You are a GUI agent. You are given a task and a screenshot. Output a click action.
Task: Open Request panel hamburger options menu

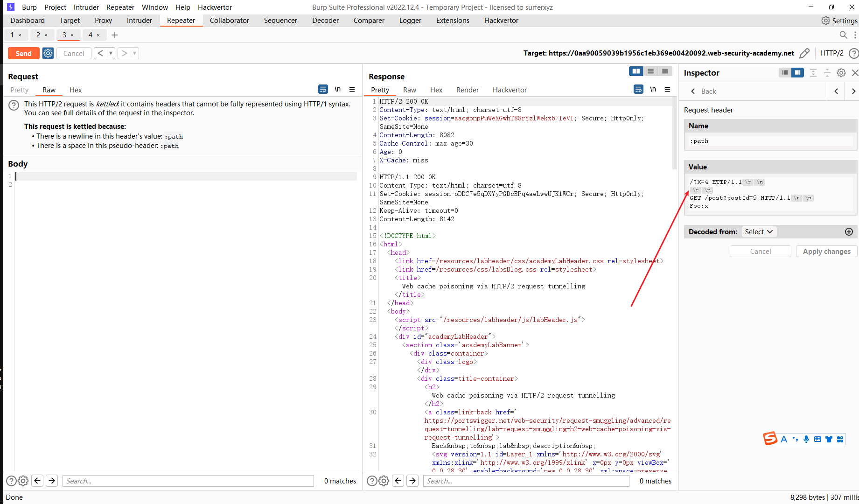pos(352,89)
